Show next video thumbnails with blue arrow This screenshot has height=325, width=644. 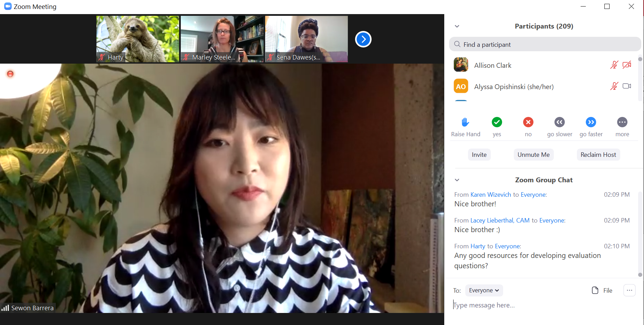point(363,39)
